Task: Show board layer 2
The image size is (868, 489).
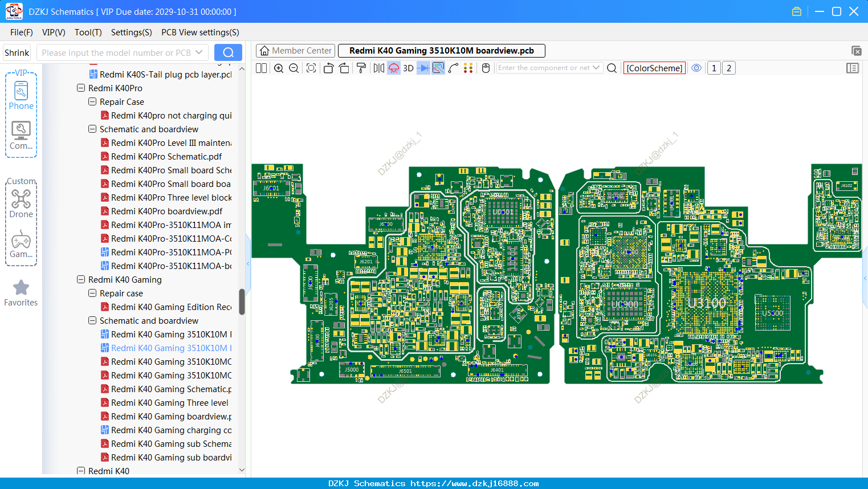Action: tap(728, 68)
